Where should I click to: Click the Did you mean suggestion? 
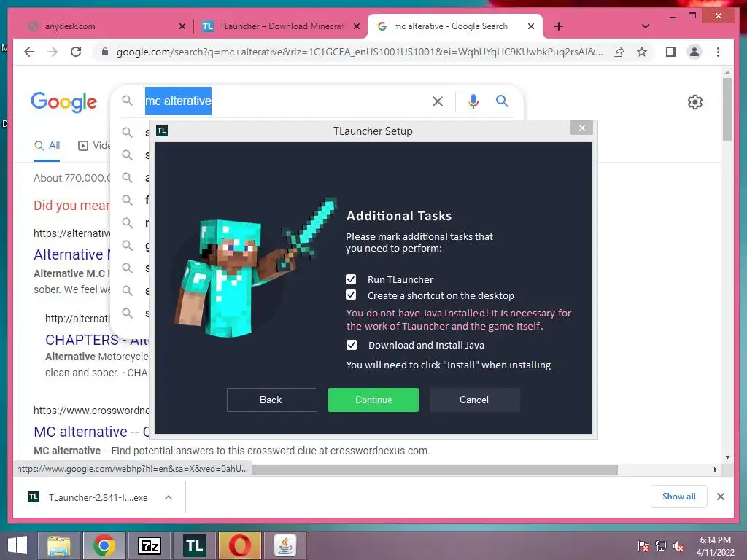coord(71,205)
